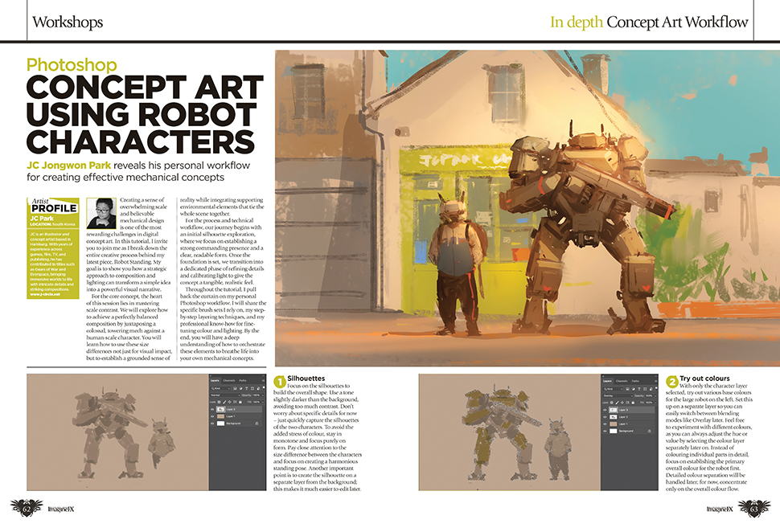Click artboard nesting lock in Silhouettes panel
780x532 pixels.
[x=235, y=402]
